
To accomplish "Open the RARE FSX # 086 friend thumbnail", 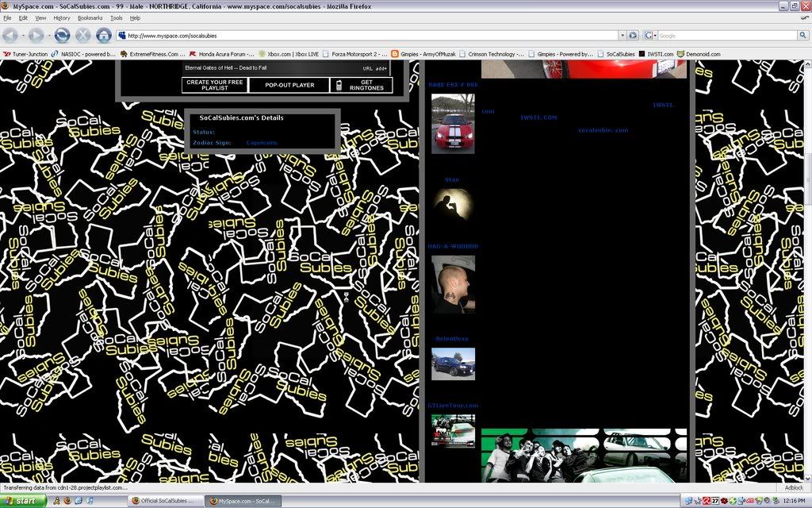I will (453, 123).
